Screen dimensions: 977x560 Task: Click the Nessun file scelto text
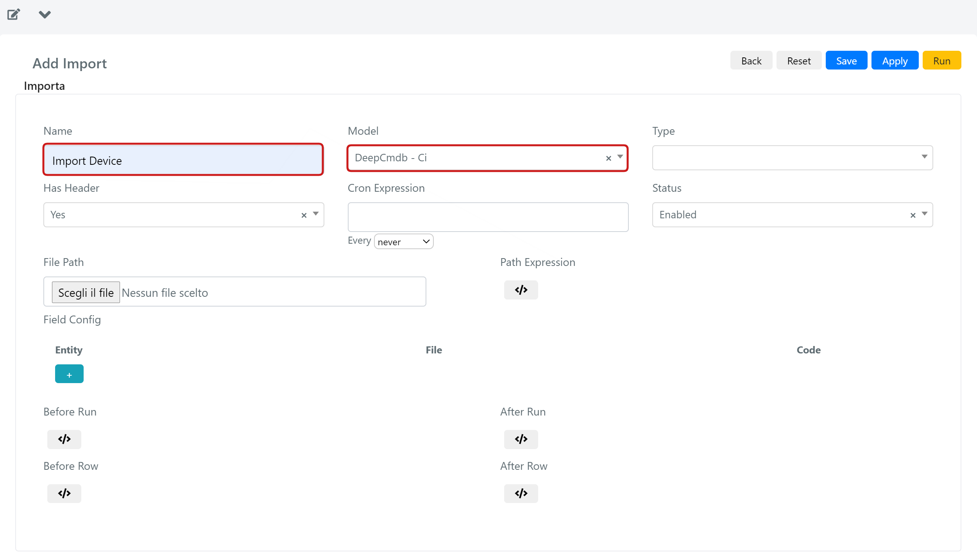click(x=165, y=293)
